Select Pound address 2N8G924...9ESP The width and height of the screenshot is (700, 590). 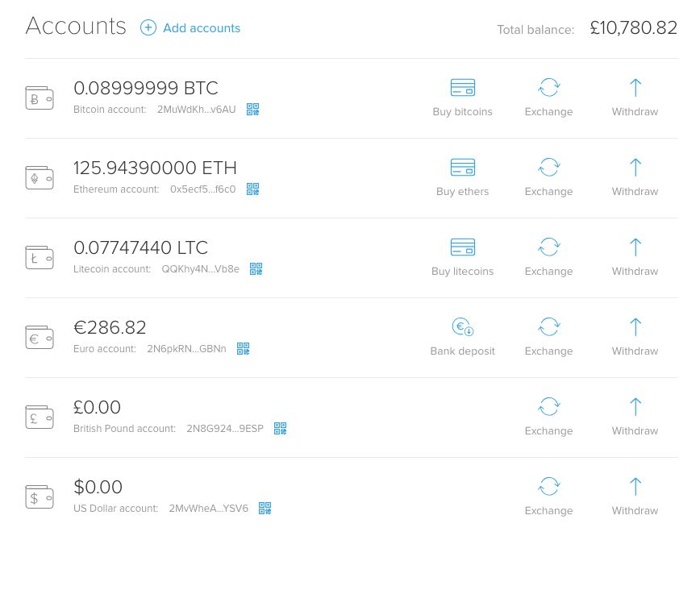pyautogui.click(x=225, y=429)
